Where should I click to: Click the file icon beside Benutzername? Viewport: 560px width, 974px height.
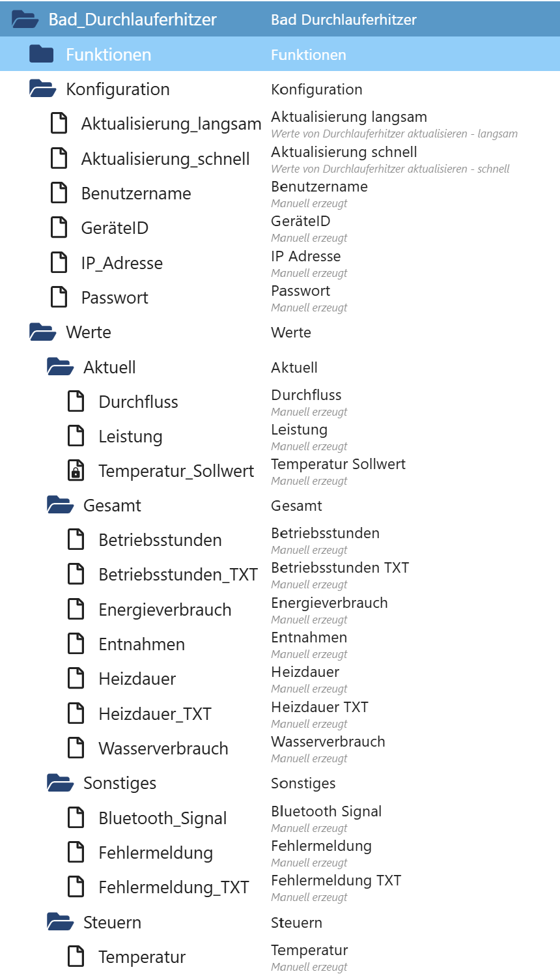59,193
